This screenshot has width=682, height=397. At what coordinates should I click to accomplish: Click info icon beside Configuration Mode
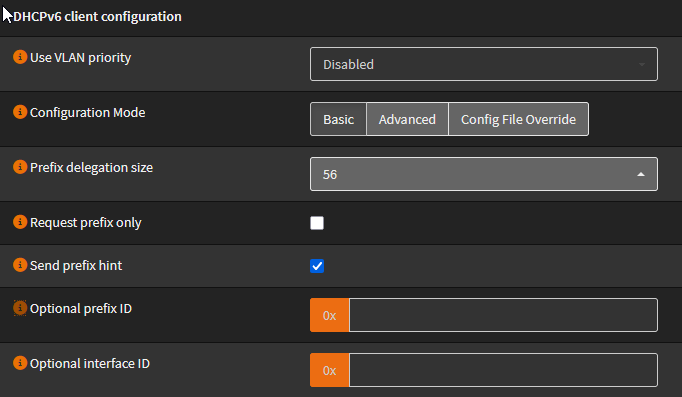point(20,112)
